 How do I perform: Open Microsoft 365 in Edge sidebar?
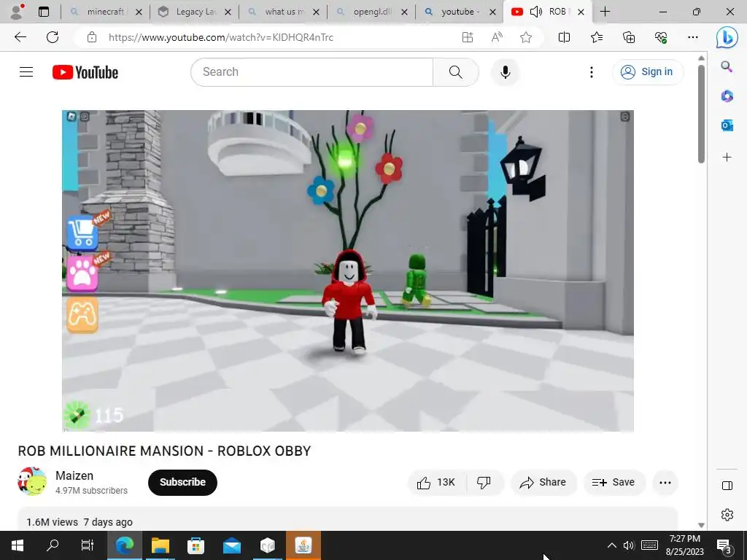pos(727,96)
